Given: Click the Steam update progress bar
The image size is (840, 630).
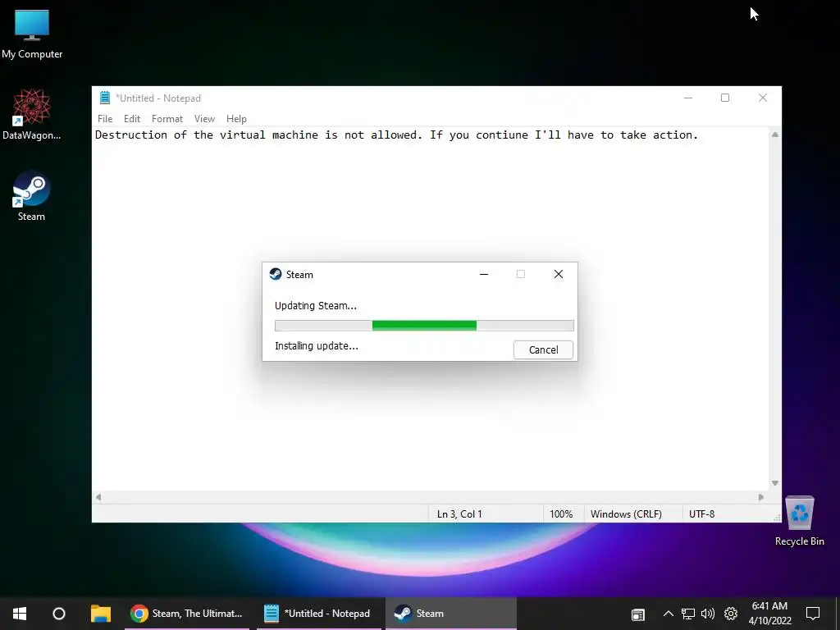Looking at the screenshot, I should (424, 326).
